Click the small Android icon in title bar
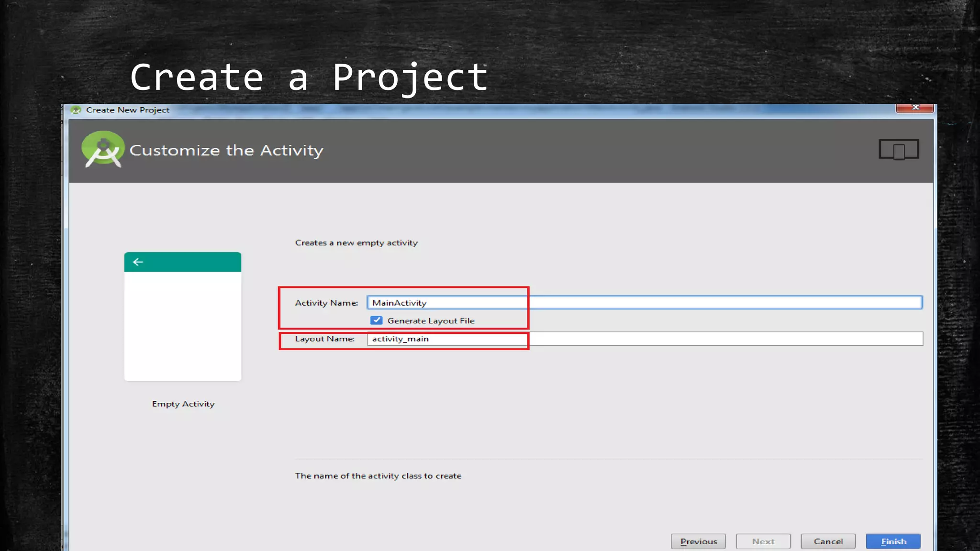The image size is (980, 551). tap(76, 110)
